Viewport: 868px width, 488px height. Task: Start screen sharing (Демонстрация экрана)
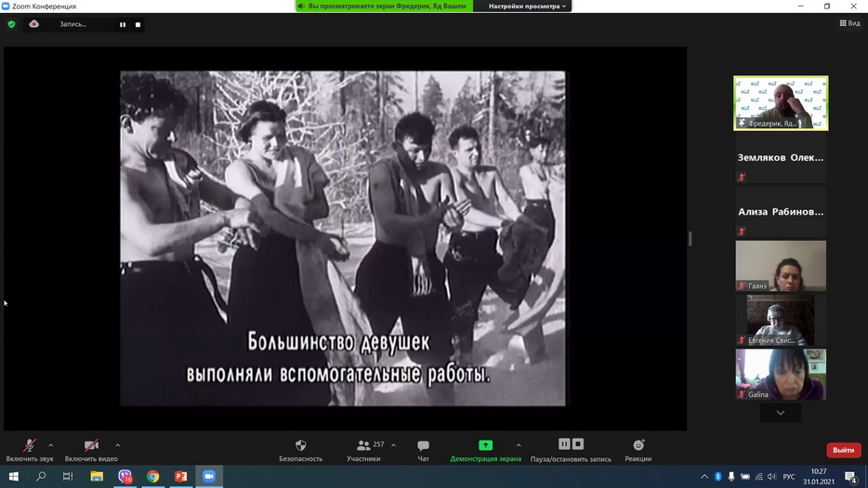point(485,446)
